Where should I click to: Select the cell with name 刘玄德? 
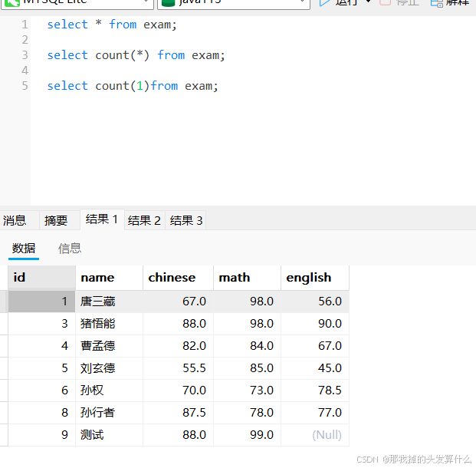click(x=110, y=368)
